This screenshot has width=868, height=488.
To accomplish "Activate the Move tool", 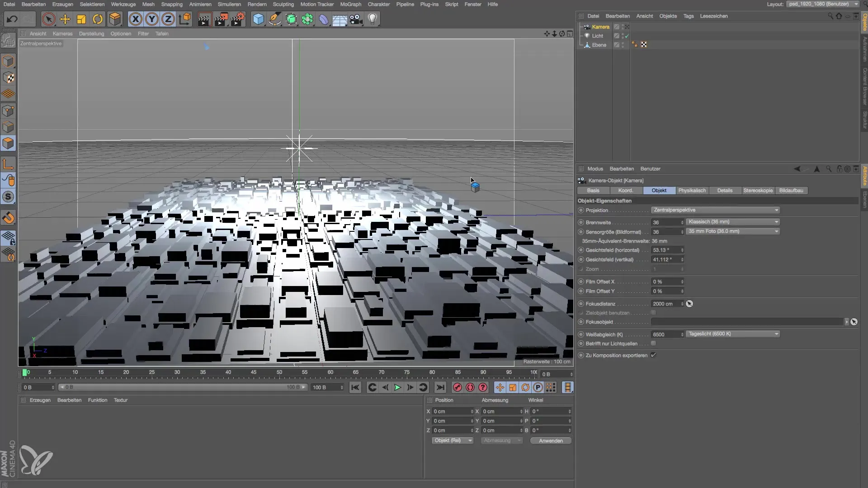I will click(65, 19).
